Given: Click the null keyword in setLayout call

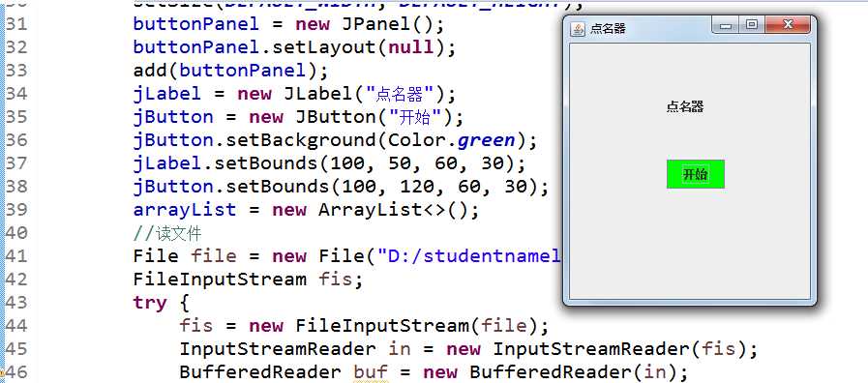Looking at the screenshot, I should (x=410, y=47).
